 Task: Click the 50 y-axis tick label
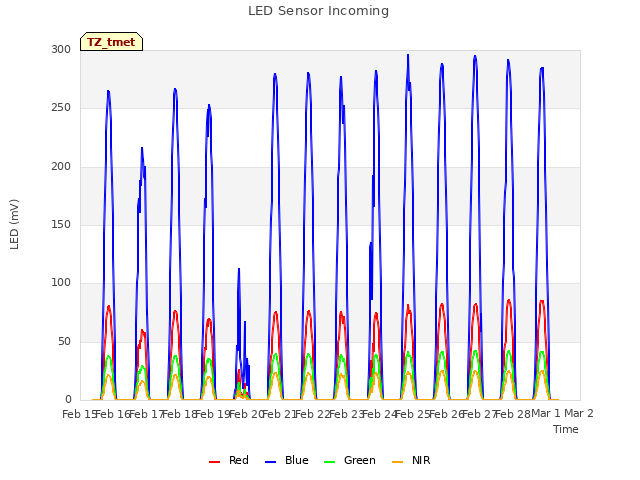[64, 342]
